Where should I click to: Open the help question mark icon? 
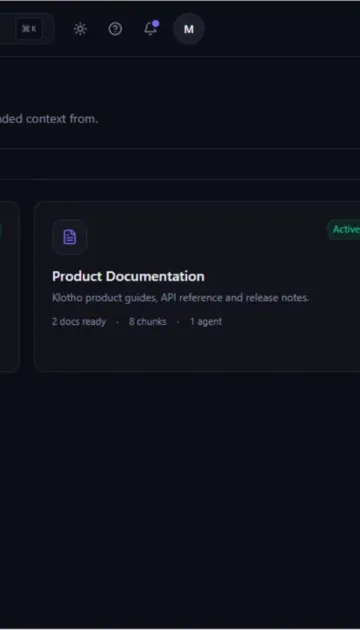115,29
